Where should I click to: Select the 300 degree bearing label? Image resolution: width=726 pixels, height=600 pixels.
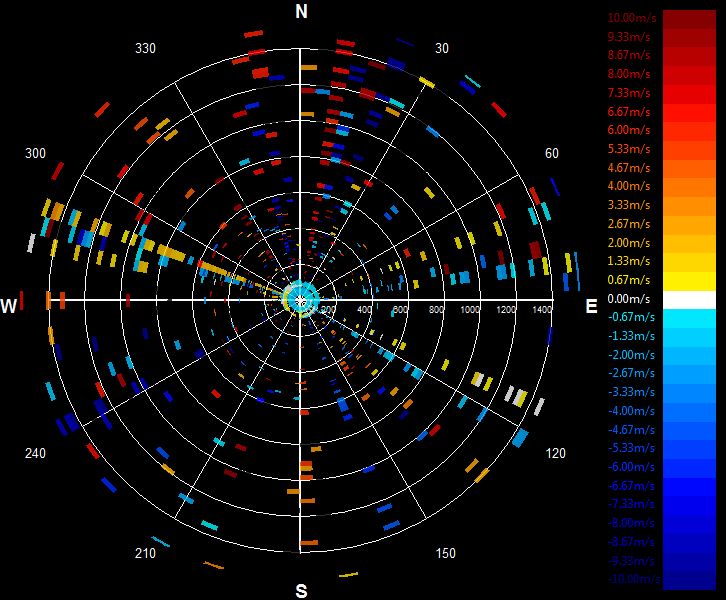click(x=35, y=153)
